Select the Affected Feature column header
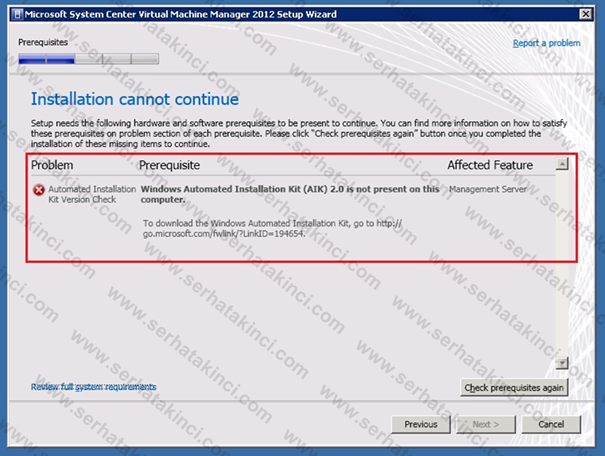Screen dimensions: 605x456 (x=490, y=165)
